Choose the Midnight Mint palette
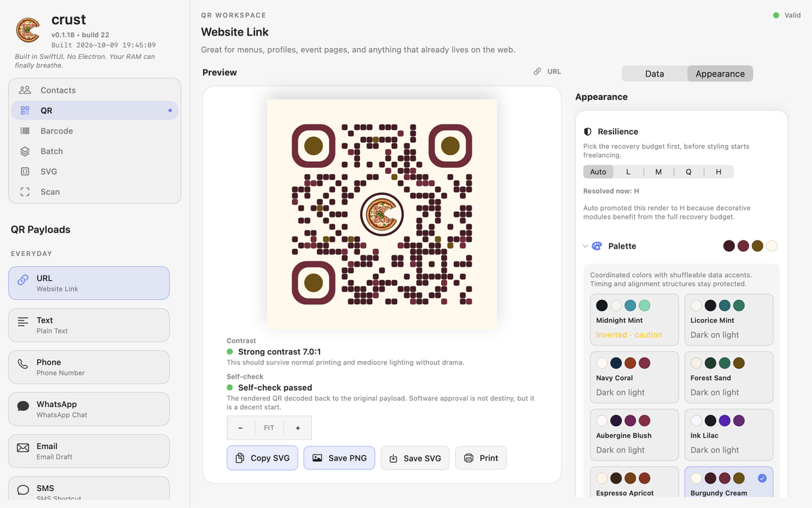812x508 pixels. pos(634,320)
